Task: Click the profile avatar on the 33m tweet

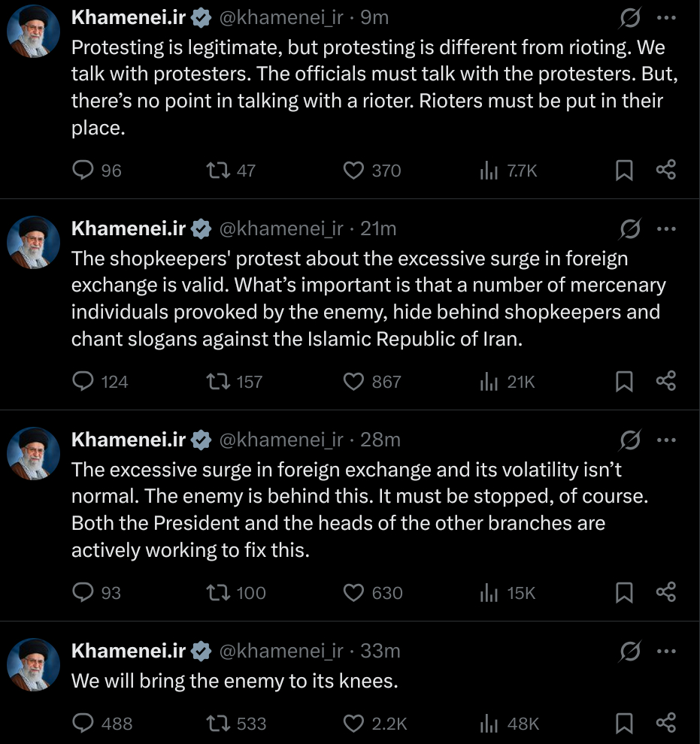Action: [x=33, y=665]
